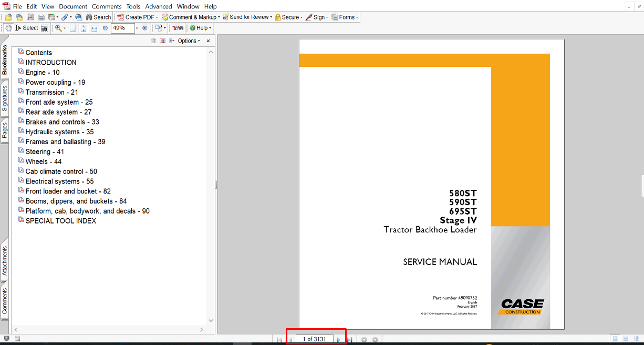Expand the bookmarks Options dropdown
644x345 pixels.
(189, 41)
